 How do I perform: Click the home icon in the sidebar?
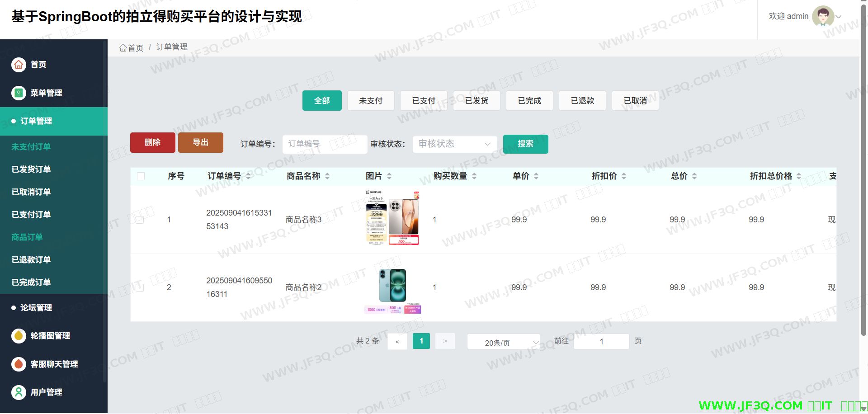(x=19, y=65)
